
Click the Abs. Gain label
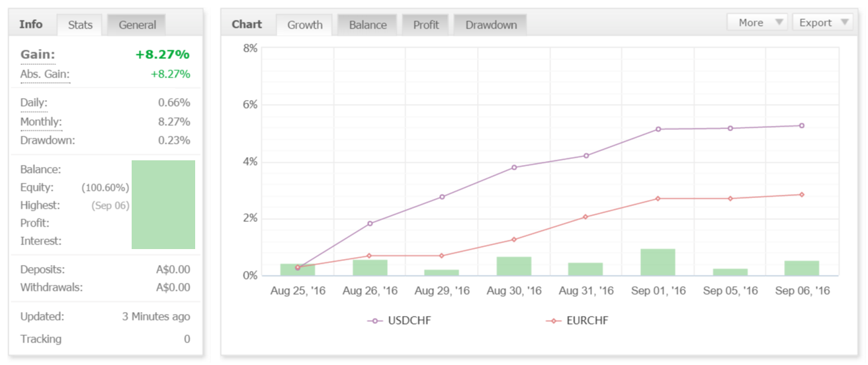coord(45,74)
